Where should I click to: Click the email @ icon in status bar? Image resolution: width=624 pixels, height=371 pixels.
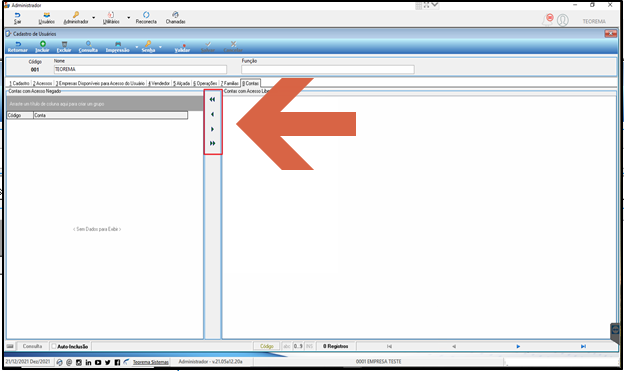[69, 362]
